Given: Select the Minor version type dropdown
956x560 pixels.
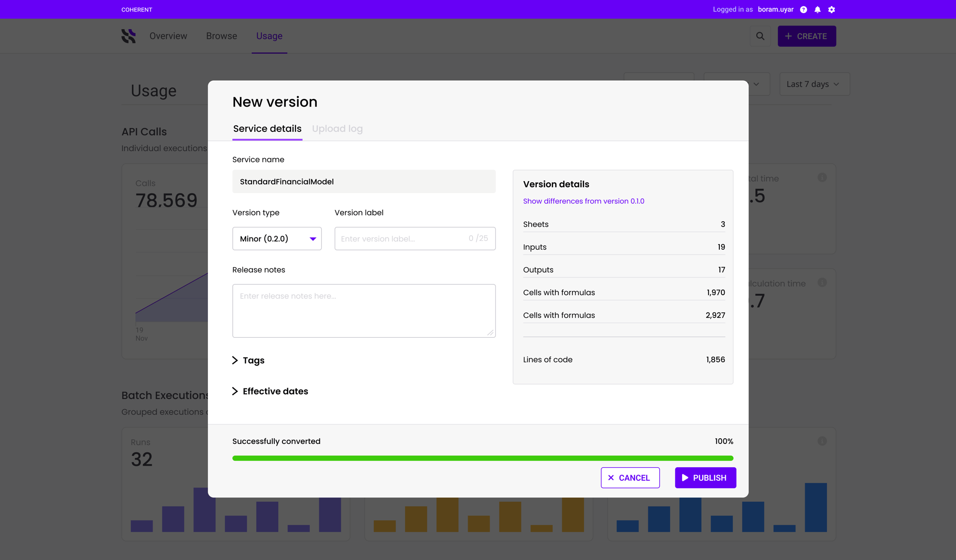Looking at the screenshot, I should [x=277, y=238].
